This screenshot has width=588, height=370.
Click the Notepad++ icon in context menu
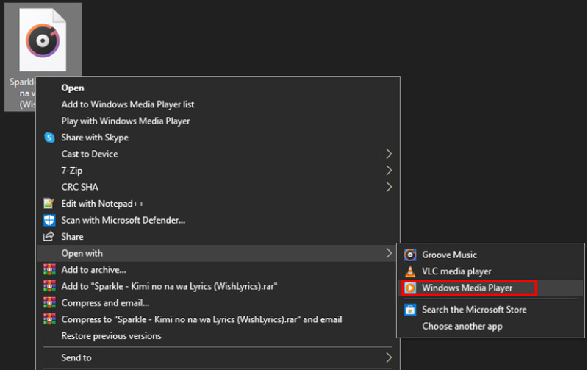click(x=49, y=204)
